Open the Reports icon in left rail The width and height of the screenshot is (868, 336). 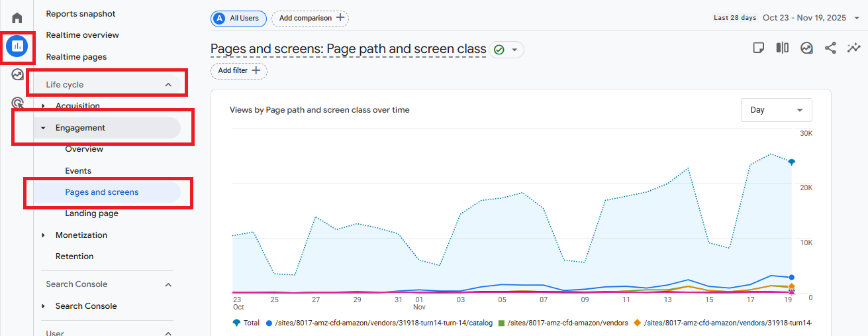point(17,46)
